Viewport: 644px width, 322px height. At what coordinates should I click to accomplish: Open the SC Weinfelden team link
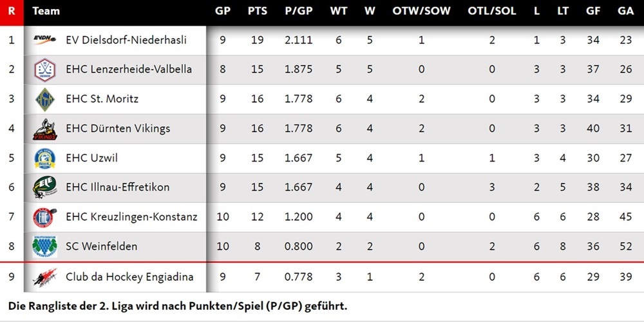click(x=101, y=247)
